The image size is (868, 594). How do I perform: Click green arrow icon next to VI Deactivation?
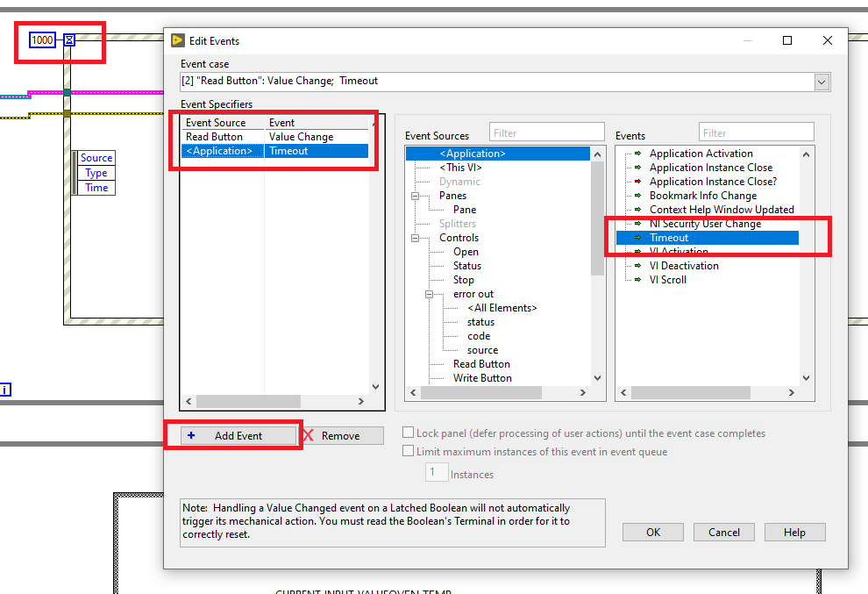[x=637, y=266]
